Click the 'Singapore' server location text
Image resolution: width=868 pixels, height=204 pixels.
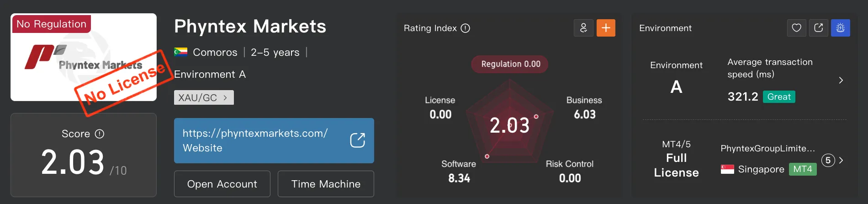(761, 169)
